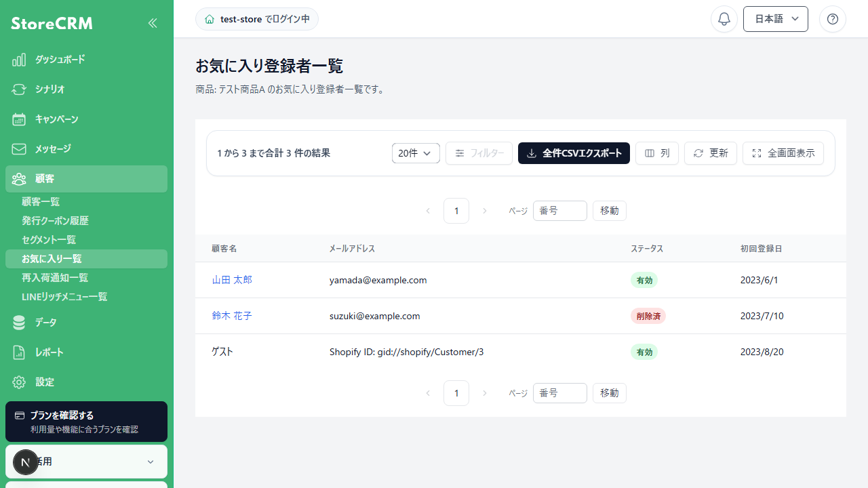Click the help question mark icon
The height and width of the screenshot is (488, 868).
pyautogui.click(x=833, y=19)
